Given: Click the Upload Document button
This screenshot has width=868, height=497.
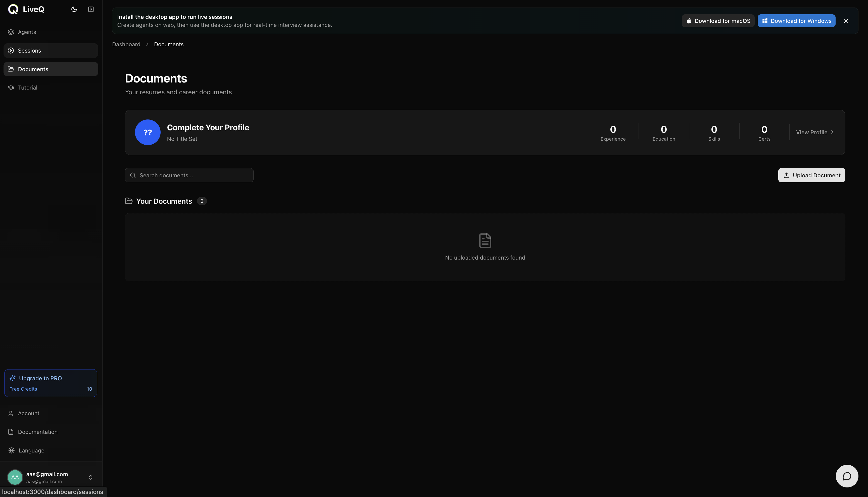Looking at the screenshot, I should click(812, 176).
